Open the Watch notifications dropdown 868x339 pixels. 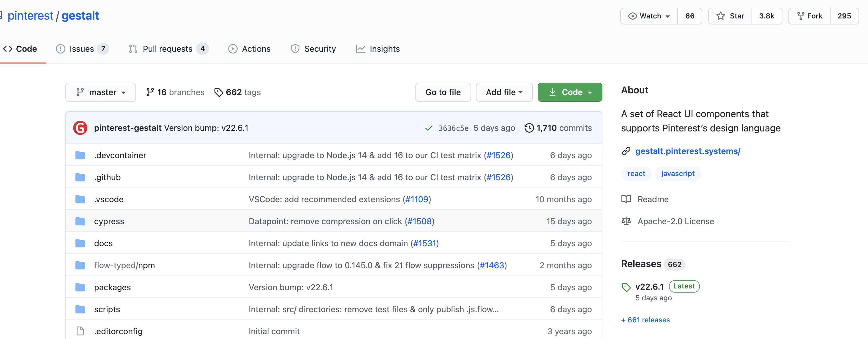tap(649, 16)
